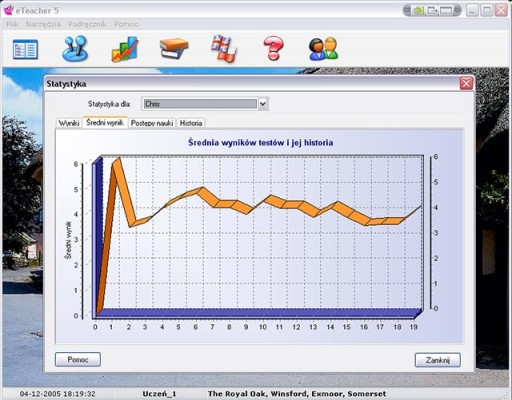Click the Pomoc button in dialog

pos(78,359)
